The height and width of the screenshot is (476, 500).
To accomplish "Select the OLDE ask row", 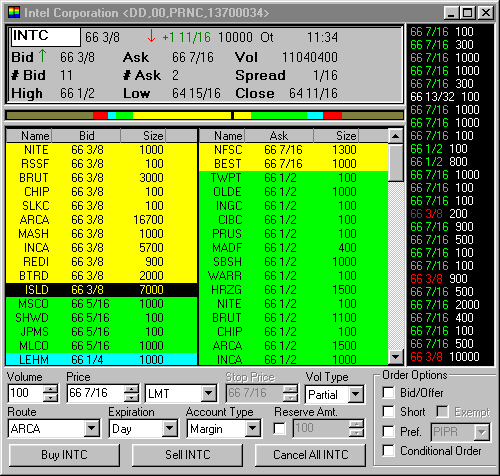I will tap(293, 192).
